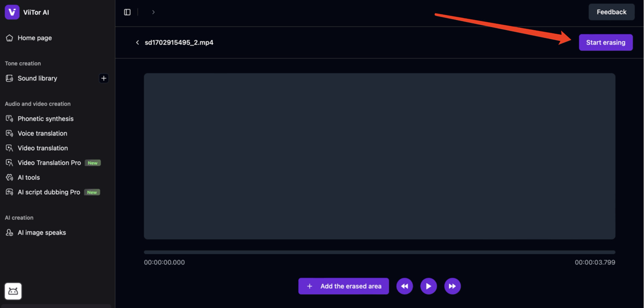Screen dimensions: 644x308
Task: Open the Home page
Action: (34, 38)
